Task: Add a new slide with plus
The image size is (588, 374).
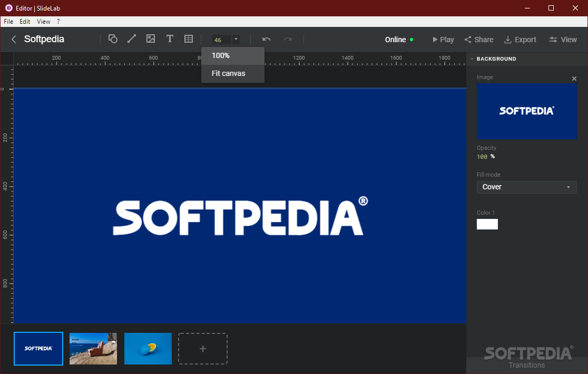Action: tap(202, 349)
